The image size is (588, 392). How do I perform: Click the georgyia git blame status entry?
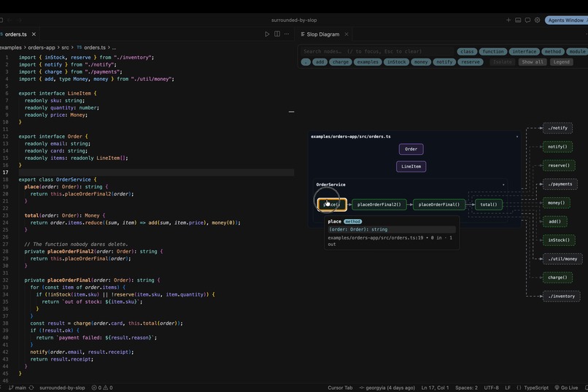click(387, 388)
